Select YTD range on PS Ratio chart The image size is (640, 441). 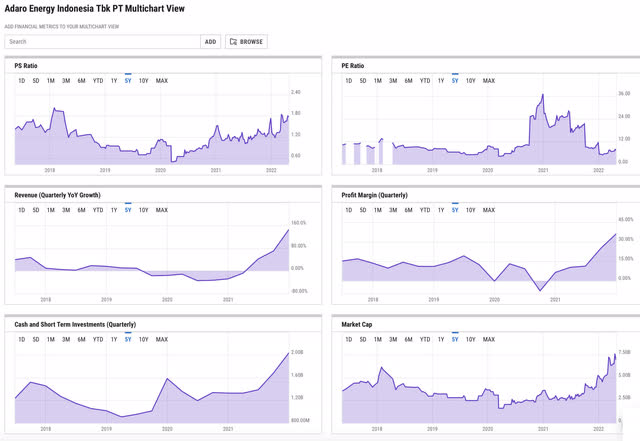point(98,81)
